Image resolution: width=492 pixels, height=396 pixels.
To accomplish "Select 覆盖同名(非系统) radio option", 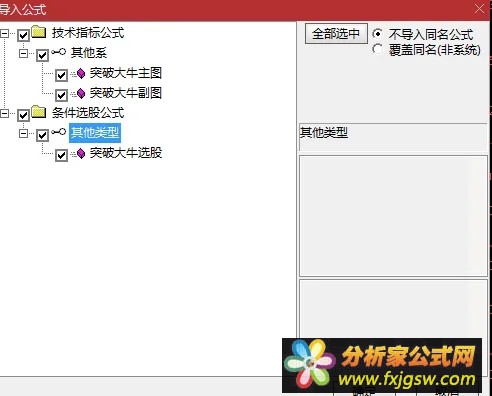I will [x=377, y=49].
